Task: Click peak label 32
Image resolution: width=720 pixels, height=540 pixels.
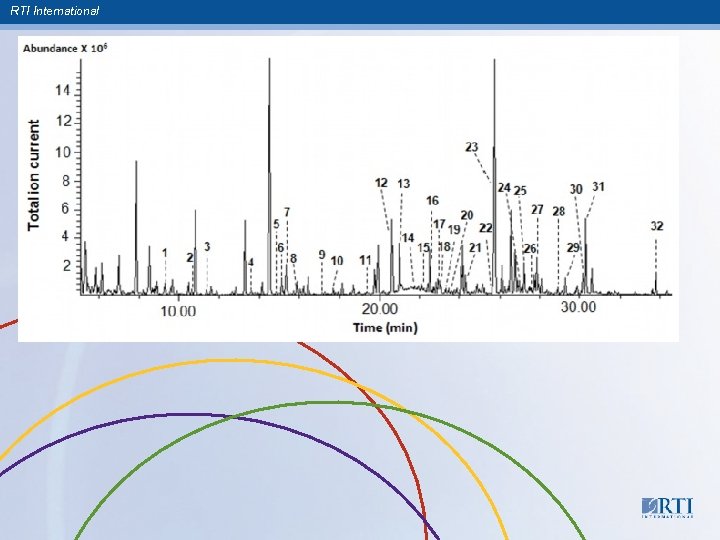Action: [x=657, y=226]
